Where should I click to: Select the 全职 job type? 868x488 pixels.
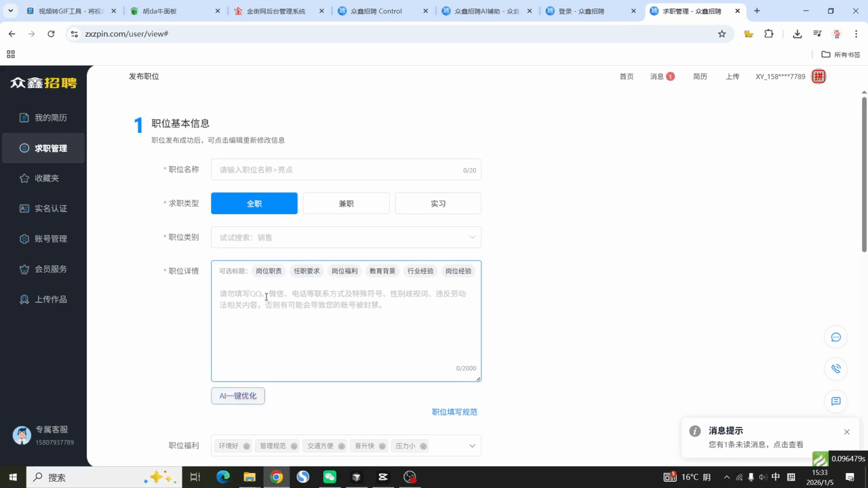[254, 203]
